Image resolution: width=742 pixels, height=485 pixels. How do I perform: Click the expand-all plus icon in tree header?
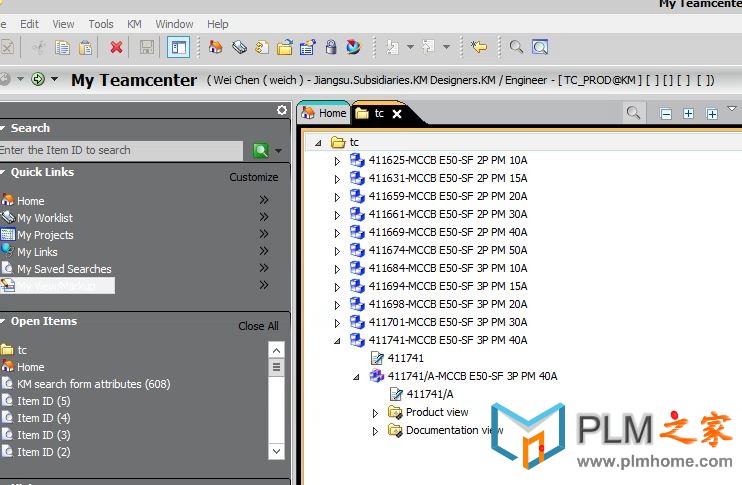(712, 114)
